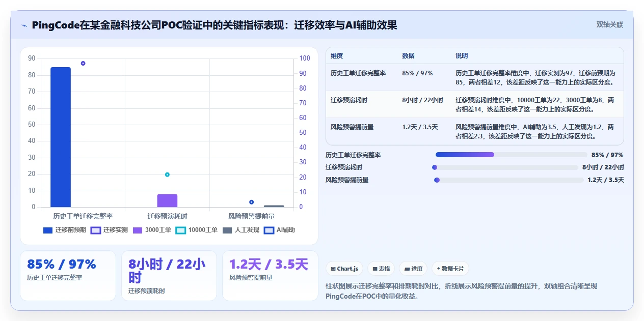This screenshot has height=321, width=644.
Task: Click the 数据 table column header
Action: coord(408,55)
